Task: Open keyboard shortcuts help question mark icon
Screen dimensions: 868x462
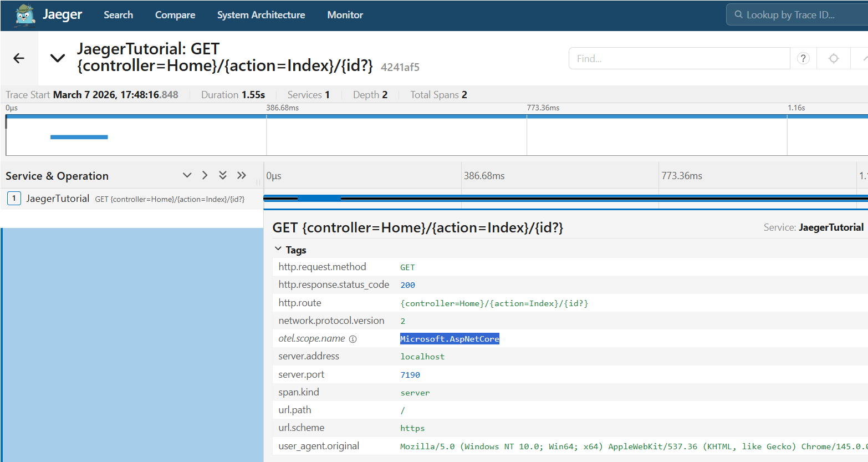Action: click(x=803, y=58)
